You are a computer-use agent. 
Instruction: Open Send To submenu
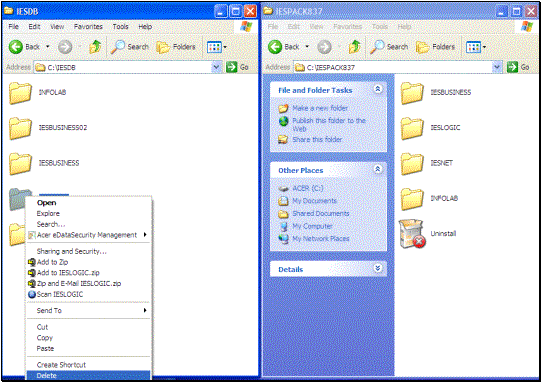click(88, 311)
